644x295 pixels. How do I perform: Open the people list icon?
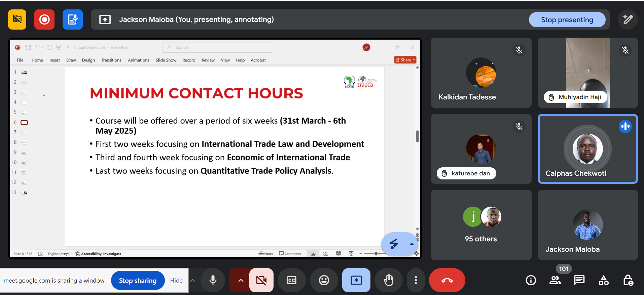555,280
